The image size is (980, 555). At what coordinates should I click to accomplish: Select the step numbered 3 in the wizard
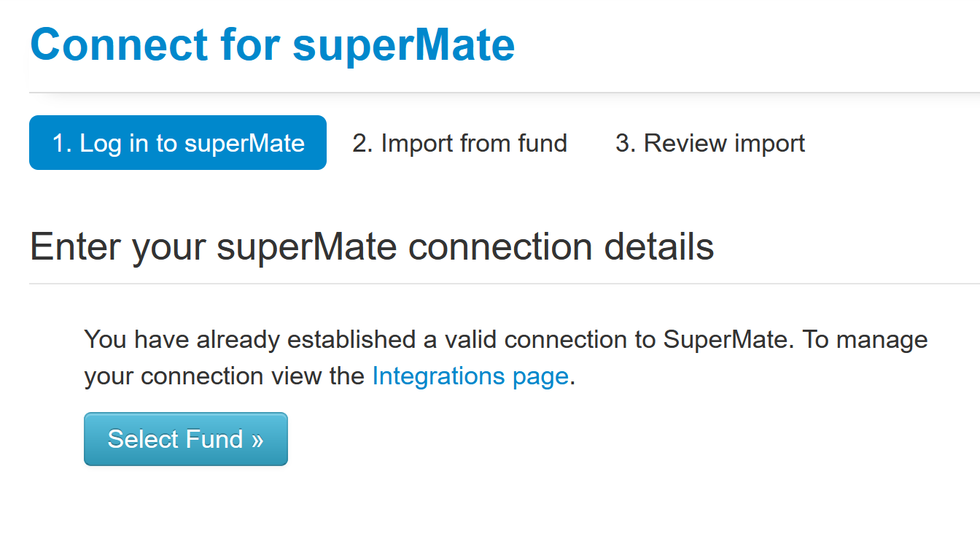(710, 143)
